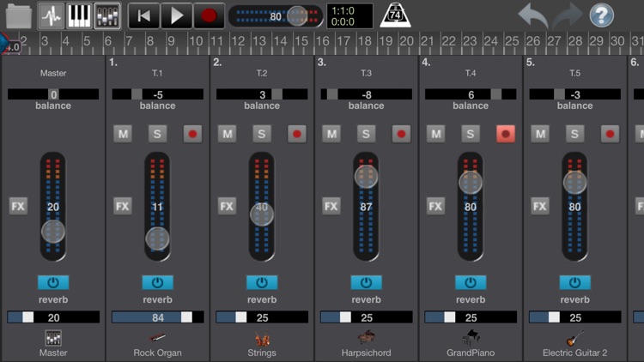644x362 pixels.
Task: Start playback with the play button
Action: tap(177, 16)
